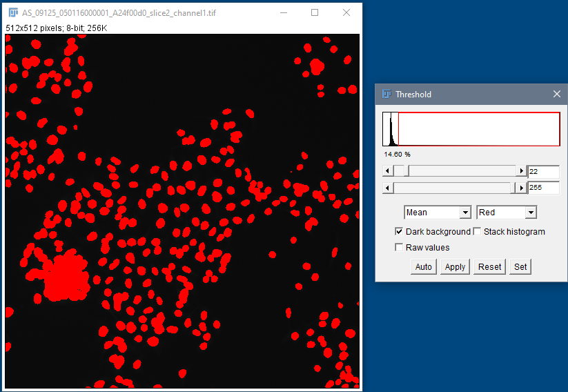Close the Threshold dialog

[x=557, y=95]
